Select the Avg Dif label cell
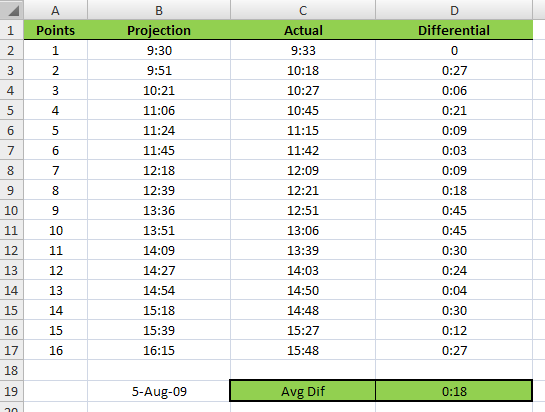The height and width of the screenshot is (412, 545). pos(303,391)
